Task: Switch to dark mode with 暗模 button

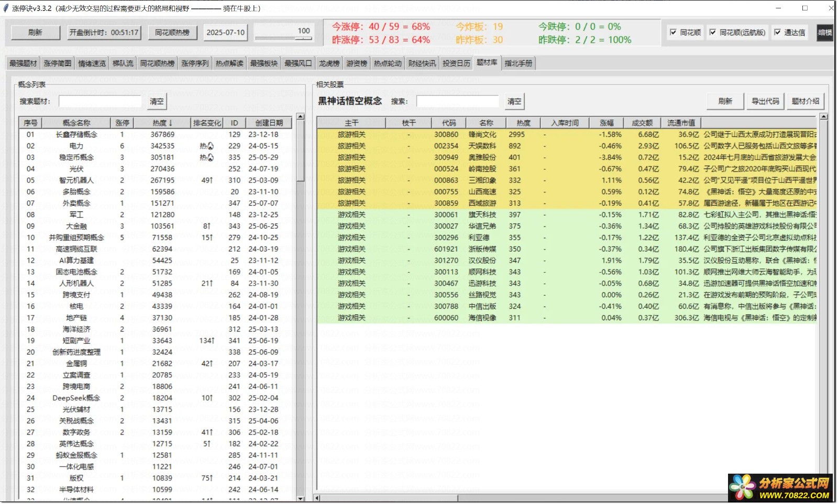Action: pyautogui.click(x=825, y=32)
